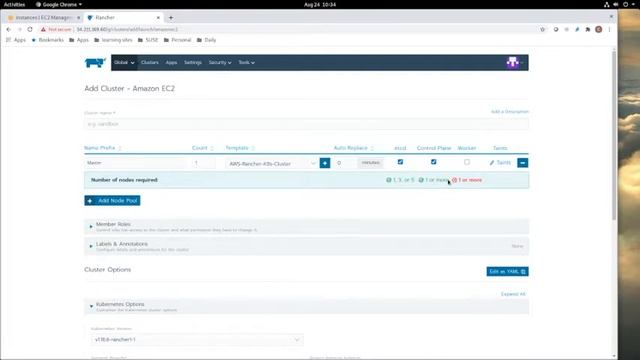Open a new browser tab
This screenshot has width=640, height=360.
(171, 18)
